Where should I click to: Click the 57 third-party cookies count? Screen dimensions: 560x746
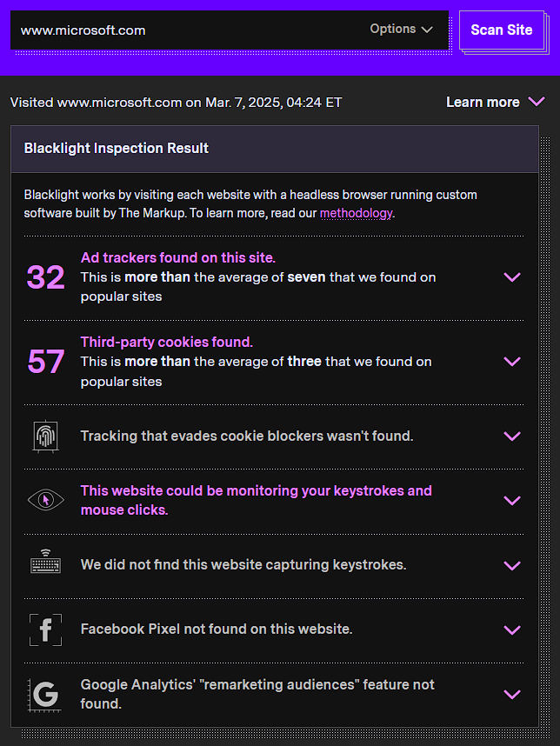pos(46,361)
